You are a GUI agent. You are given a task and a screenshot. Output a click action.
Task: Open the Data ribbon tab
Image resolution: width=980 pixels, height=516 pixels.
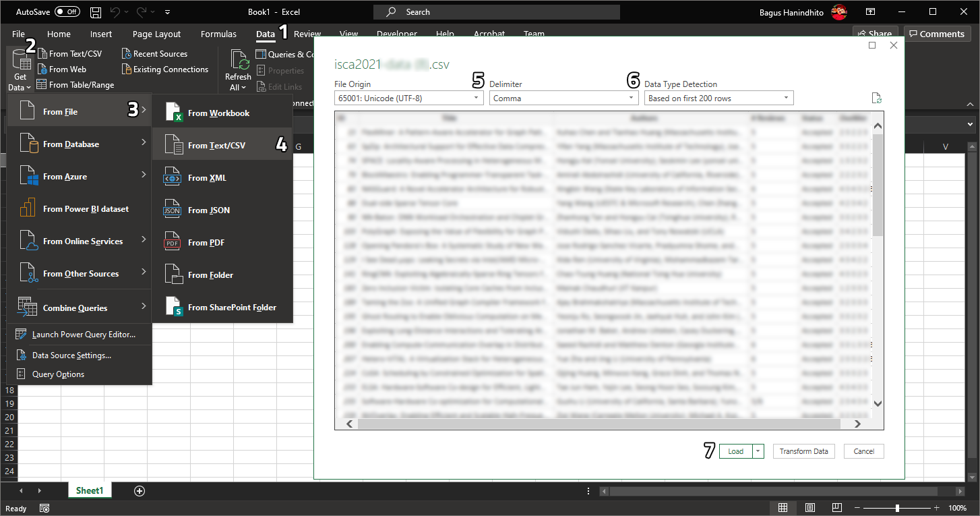click(x=266, y=34)
